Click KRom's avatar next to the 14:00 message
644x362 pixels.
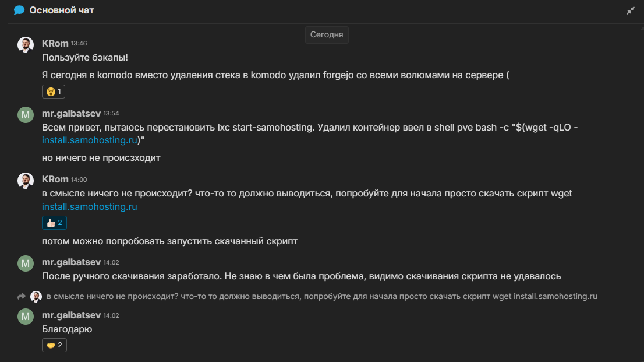coord(26,181)
